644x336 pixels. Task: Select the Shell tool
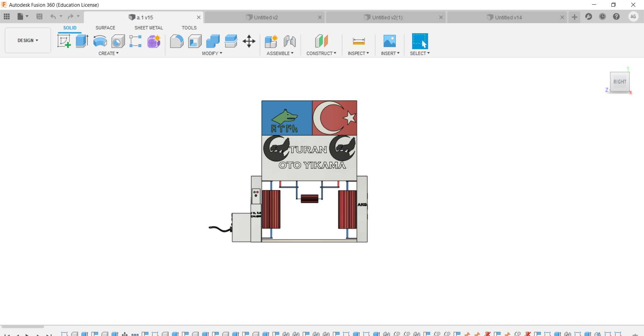[195, 41]
